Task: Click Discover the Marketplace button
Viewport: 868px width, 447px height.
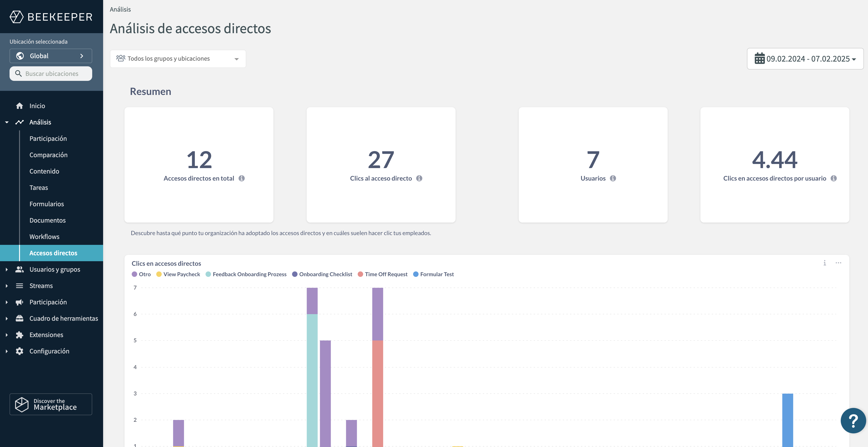Action: point(51,404)
